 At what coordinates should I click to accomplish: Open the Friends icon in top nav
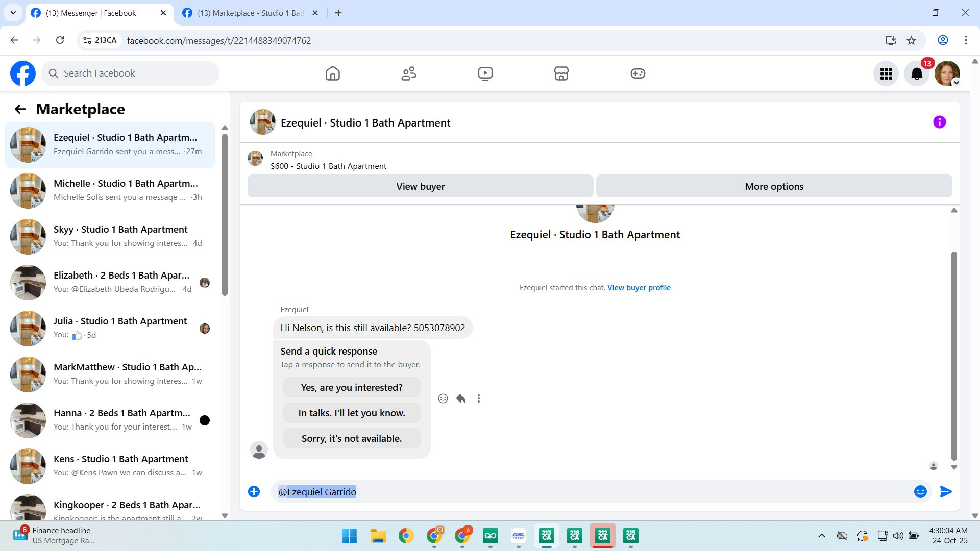pyautogui.click(x=409, y=73)
